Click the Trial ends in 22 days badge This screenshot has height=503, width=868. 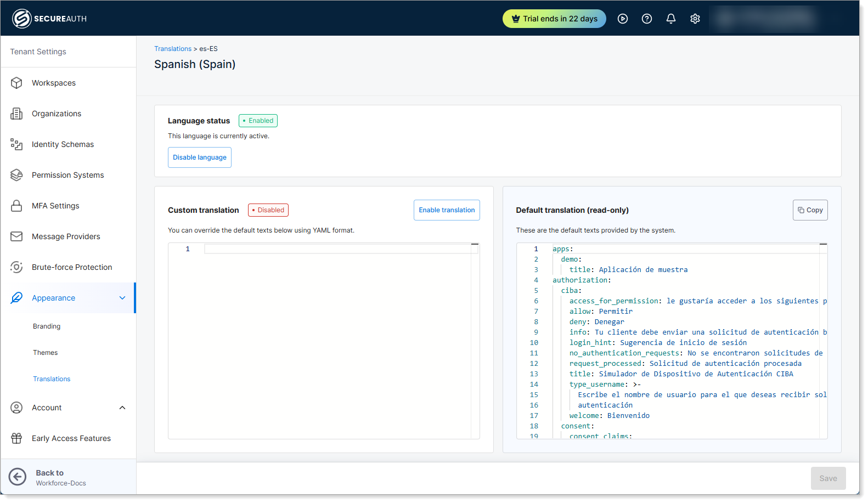[x=554, y=19]
